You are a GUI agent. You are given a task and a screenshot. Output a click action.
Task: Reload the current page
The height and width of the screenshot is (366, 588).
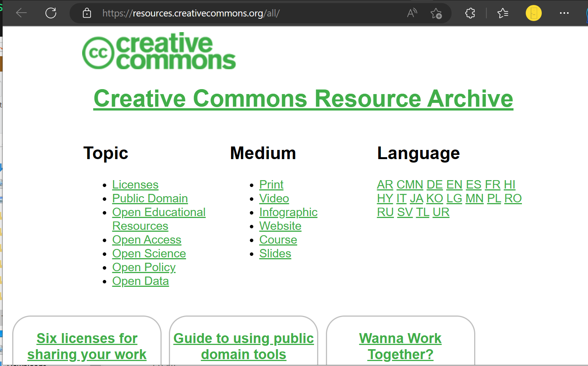pos(51,13)
